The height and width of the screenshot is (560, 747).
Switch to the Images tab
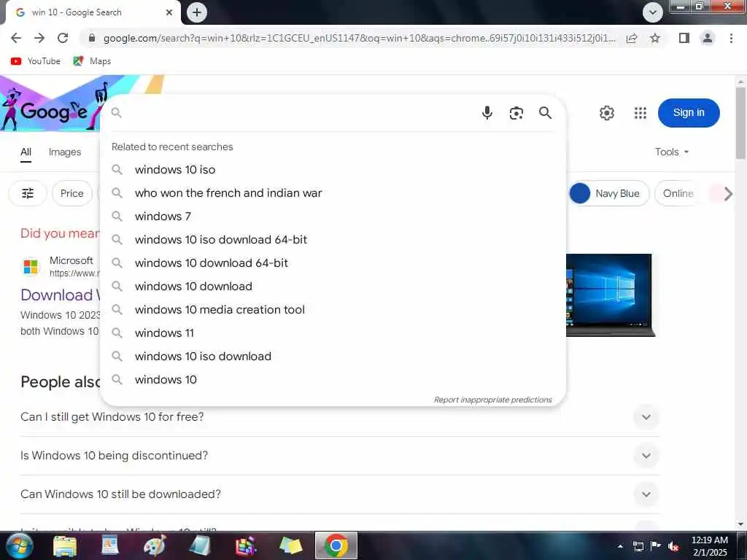click(x=65, y=152)
